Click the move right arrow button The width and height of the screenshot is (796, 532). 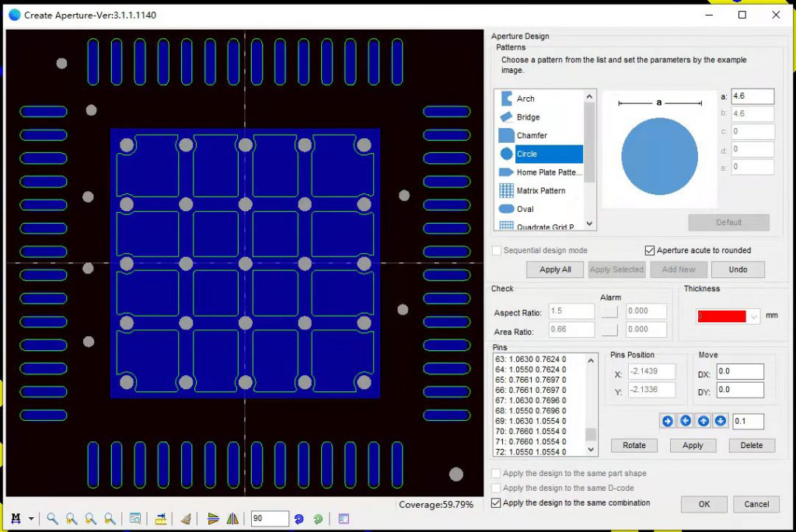pos(667,421)
